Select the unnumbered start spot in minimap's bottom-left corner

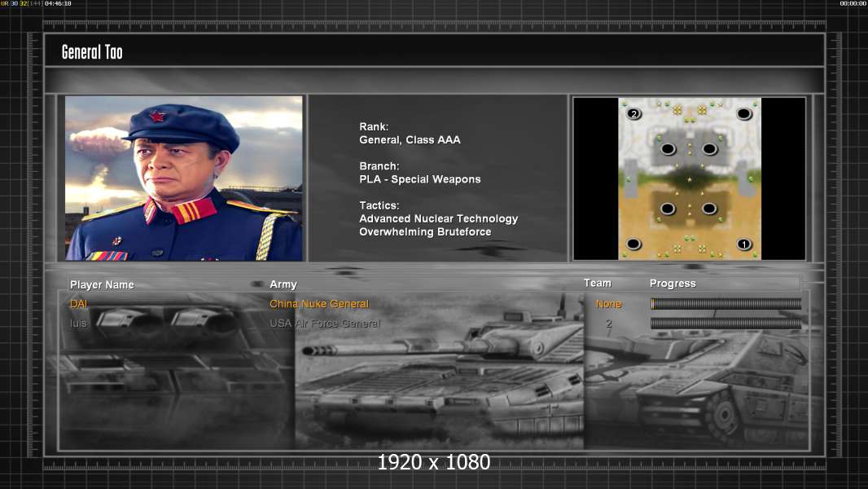click(x=633, y=244)
